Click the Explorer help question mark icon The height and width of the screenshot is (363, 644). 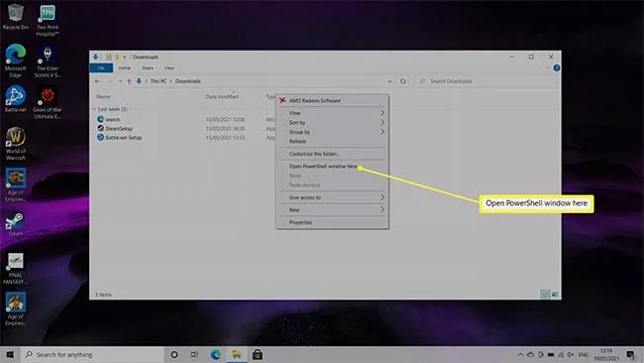[x=557, y=67]
